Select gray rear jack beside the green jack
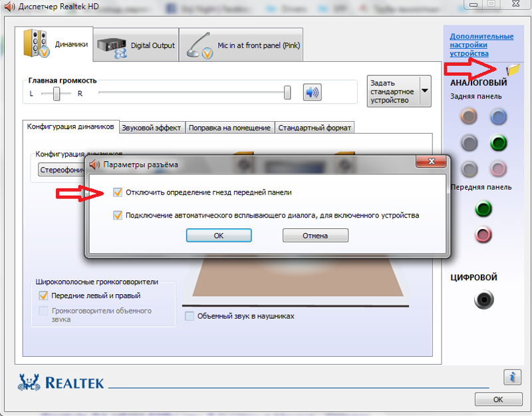Screen dimensions: 532x416 [x=469, y=143]
